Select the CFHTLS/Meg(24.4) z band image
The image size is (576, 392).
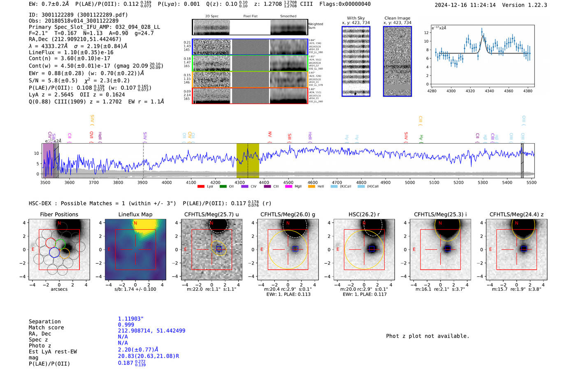517,250
